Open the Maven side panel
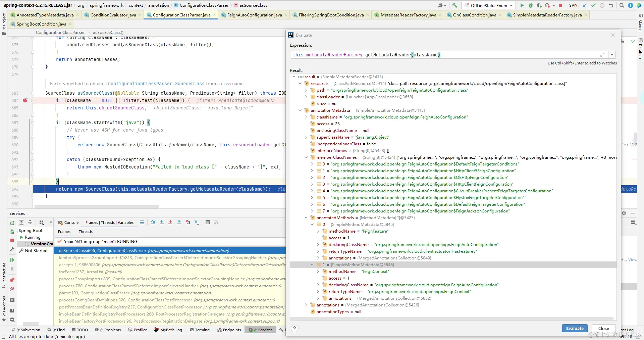Screen dimensions: 644x340 [640, 23]
